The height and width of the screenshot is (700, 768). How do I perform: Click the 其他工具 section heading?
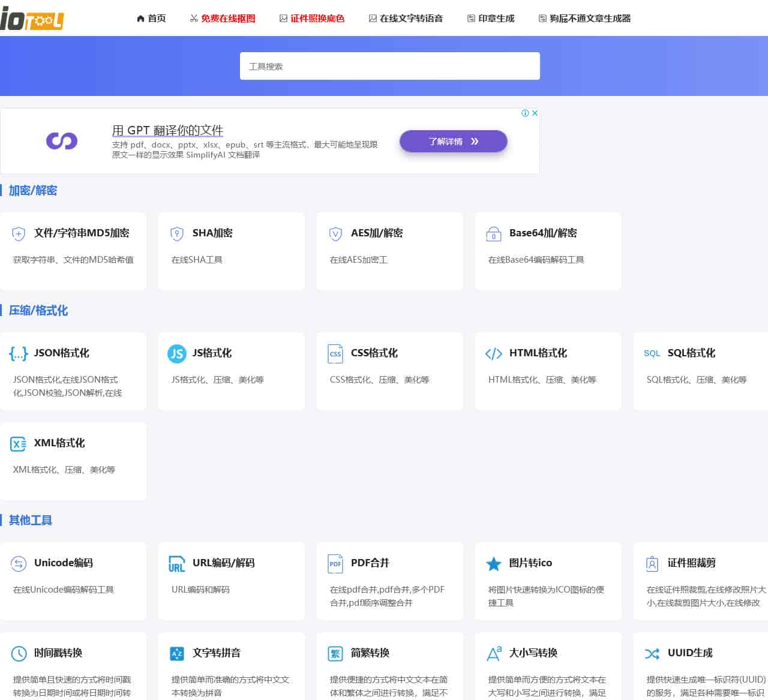(31, 521)
